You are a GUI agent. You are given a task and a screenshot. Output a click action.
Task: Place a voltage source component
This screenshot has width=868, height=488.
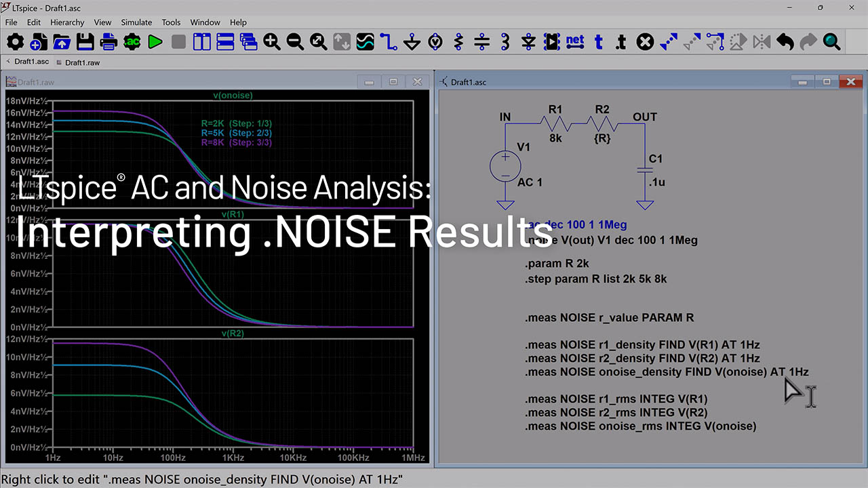click(x=435, y=42)
